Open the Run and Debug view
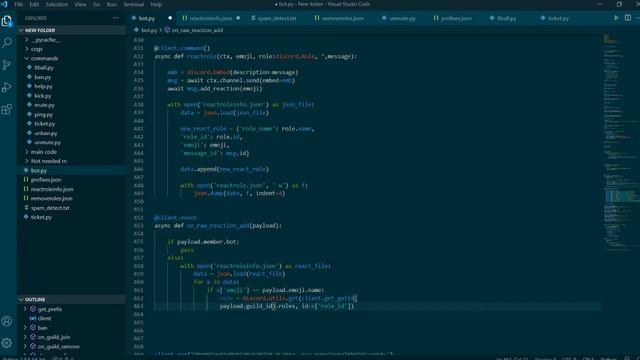This screenshot has width=640, height=360. (x=7, y=87)
